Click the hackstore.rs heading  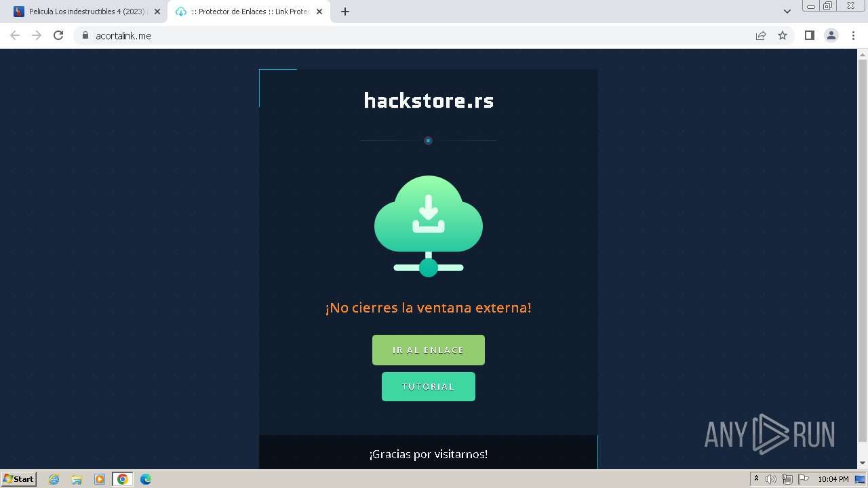[429, 101]
